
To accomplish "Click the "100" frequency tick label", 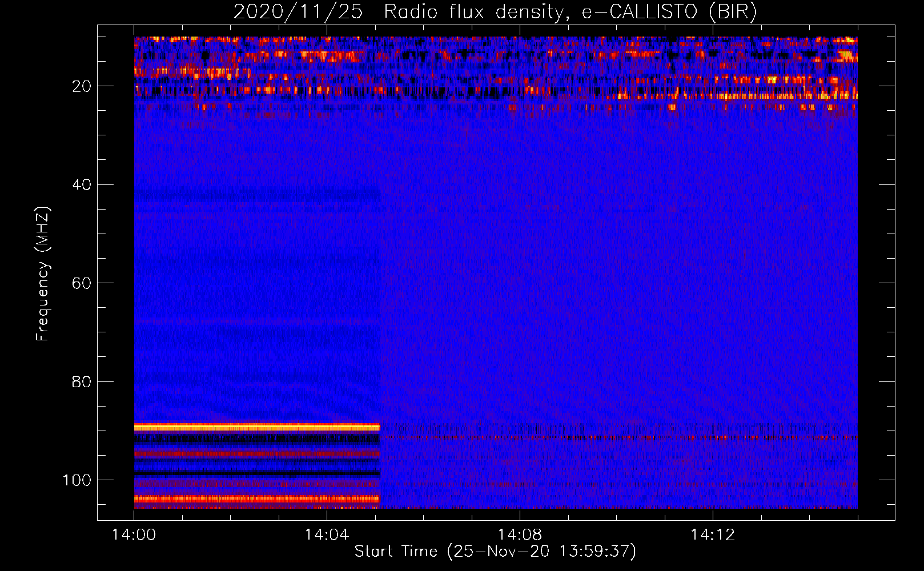I will coord(77,480).
